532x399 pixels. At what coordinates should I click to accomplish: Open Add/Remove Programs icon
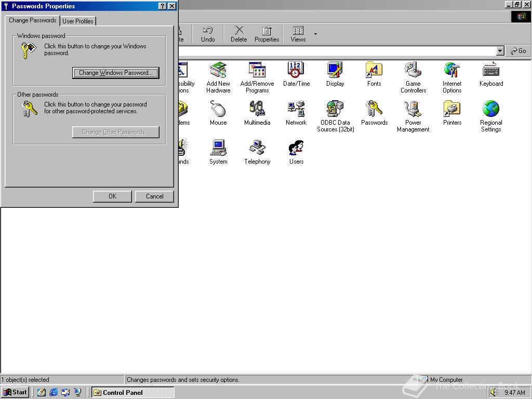pos(257,77)
